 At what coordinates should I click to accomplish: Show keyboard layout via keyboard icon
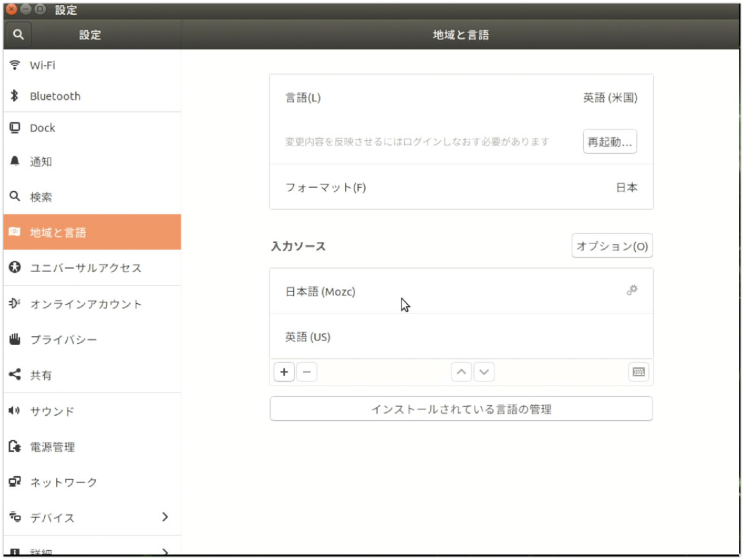[638, 372]
